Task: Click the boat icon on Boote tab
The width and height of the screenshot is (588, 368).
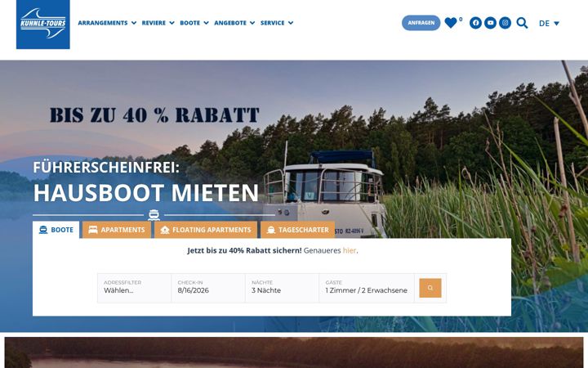Action: click(x=43, y=230)
